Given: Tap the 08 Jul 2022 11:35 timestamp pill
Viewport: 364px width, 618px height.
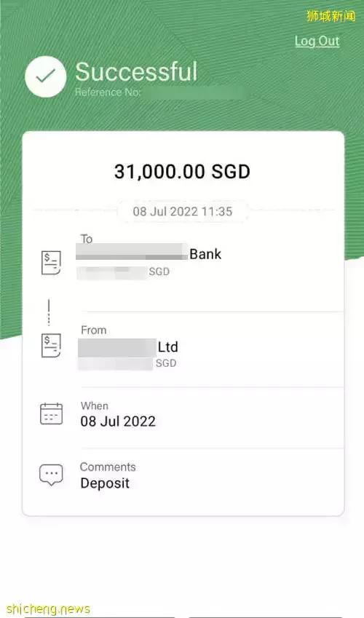Looking at the screenshot, I should [183, 211].
